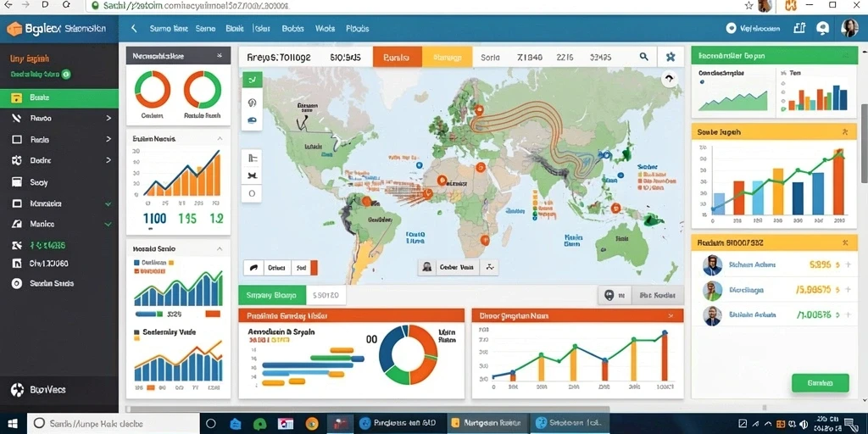
Task: Click user avatar in top right header
Action: [x=849, y=28]
